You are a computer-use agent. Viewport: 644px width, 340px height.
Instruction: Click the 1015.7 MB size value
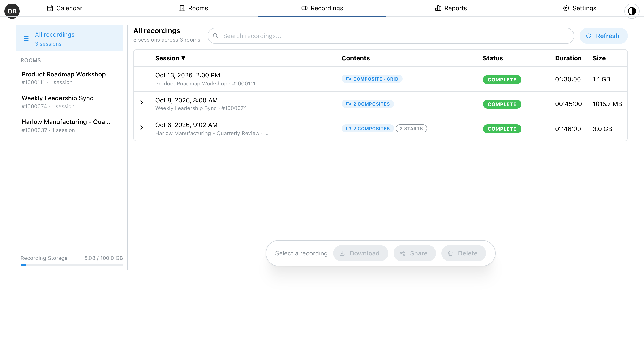tap(607, 104)
